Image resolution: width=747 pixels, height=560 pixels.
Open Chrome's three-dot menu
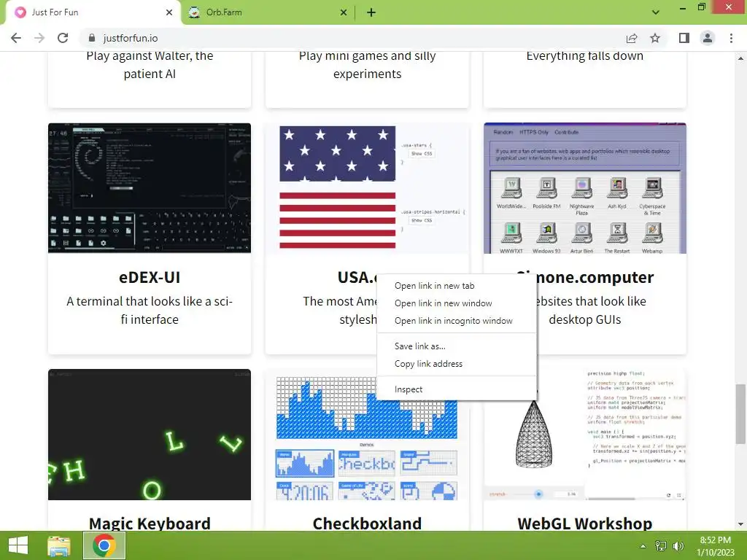pos(731,38)
